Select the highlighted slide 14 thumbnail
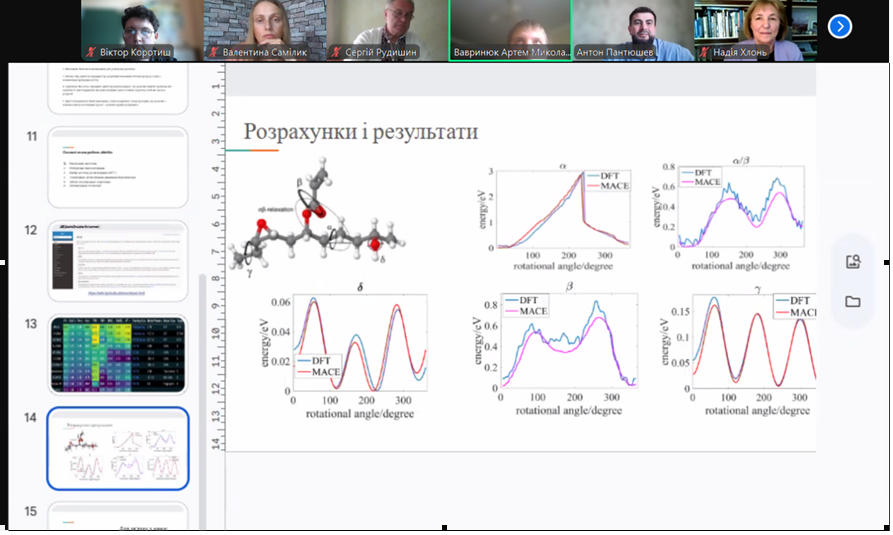 click(117, 449)
